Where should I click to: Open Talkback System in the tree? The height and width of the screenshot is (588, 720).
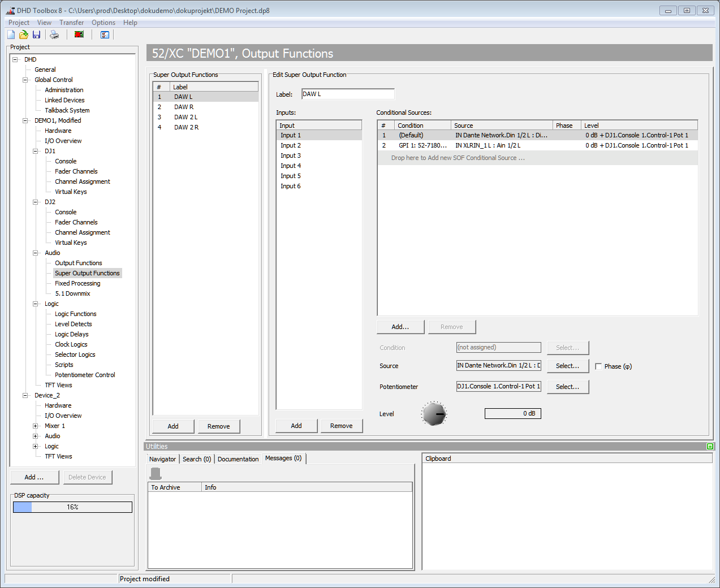(67, 110)
